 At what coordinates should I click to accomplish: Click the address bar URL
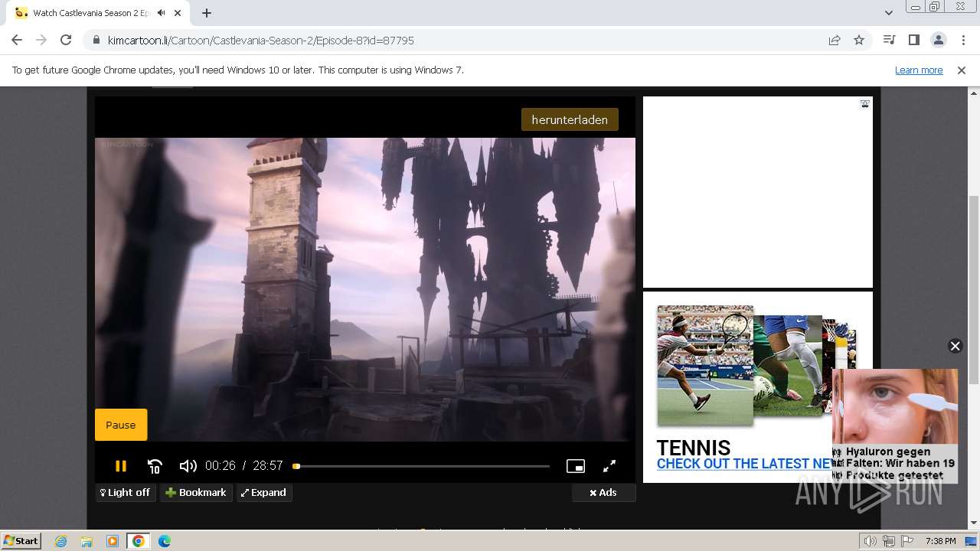(261, 41)
